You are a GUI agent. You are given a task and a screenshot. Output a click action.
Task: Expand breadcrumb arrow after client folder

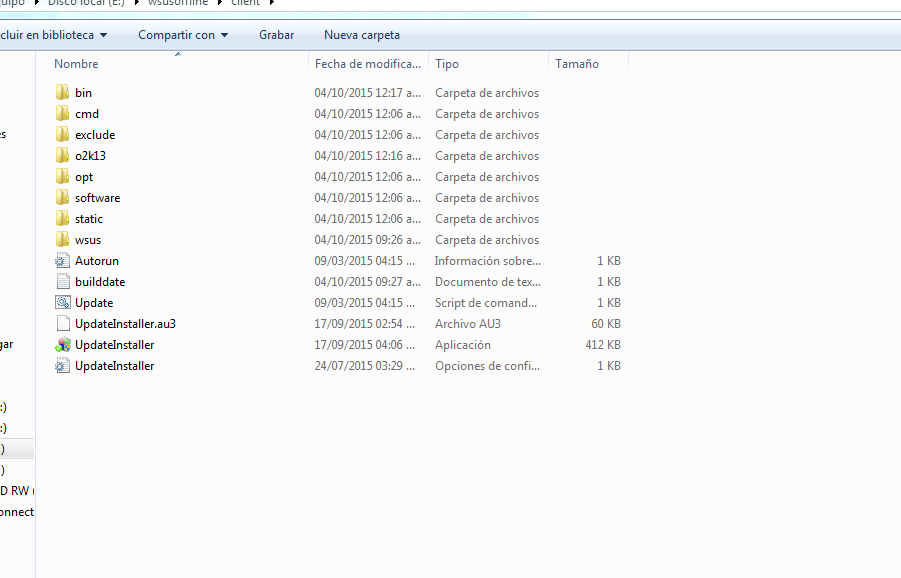coord(271,3)
